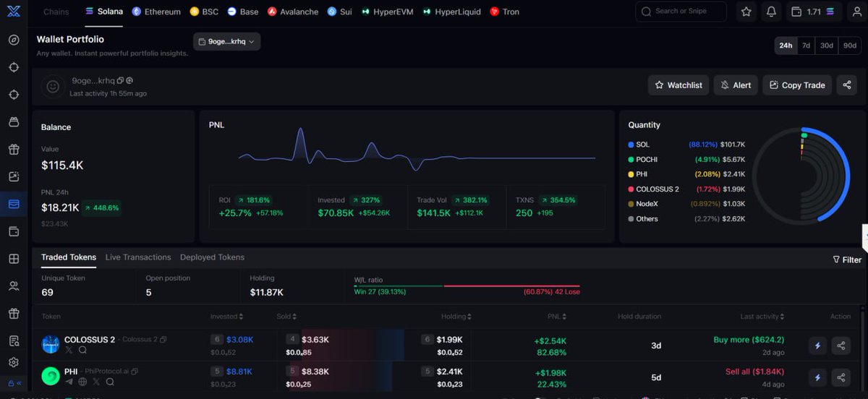Screen dimensions: 868x399
Task: Select the 90d time range
Action: point(849,45)
